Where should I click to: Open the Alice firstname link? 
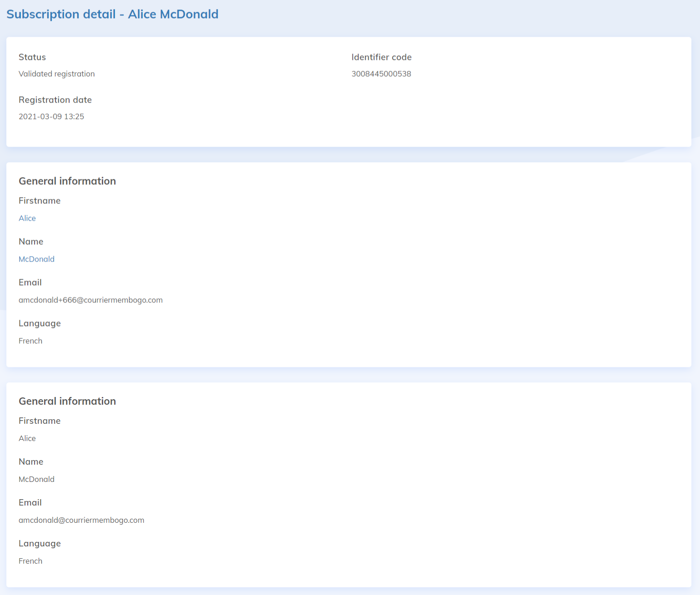[x=27, y=218]
